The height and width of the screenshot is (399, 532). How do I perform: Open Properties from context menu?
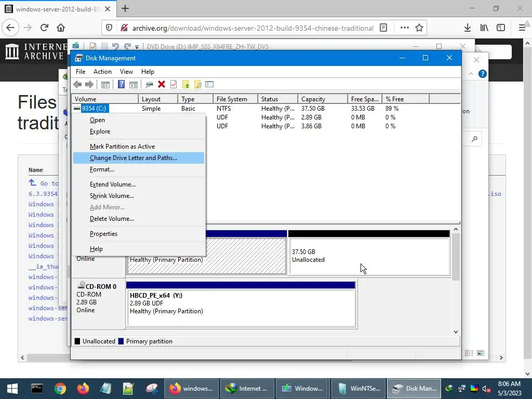tap(139, 234)
